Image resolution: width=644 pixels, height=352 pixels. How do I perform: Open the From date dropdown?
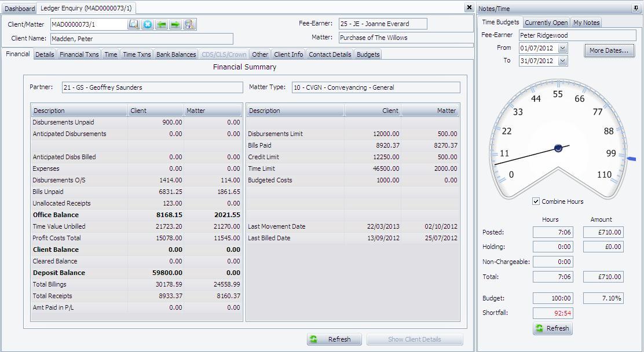563,48
